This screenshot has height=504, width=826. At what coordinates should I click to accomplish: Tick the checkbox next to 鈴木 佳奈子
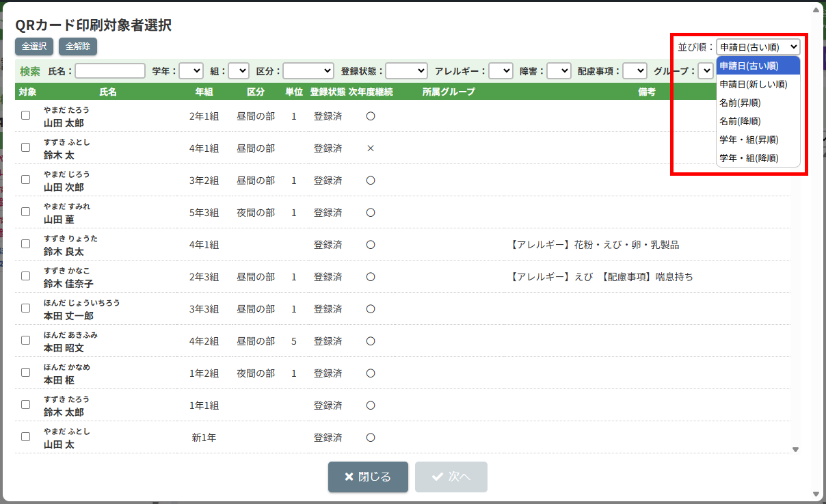point(25,276)
